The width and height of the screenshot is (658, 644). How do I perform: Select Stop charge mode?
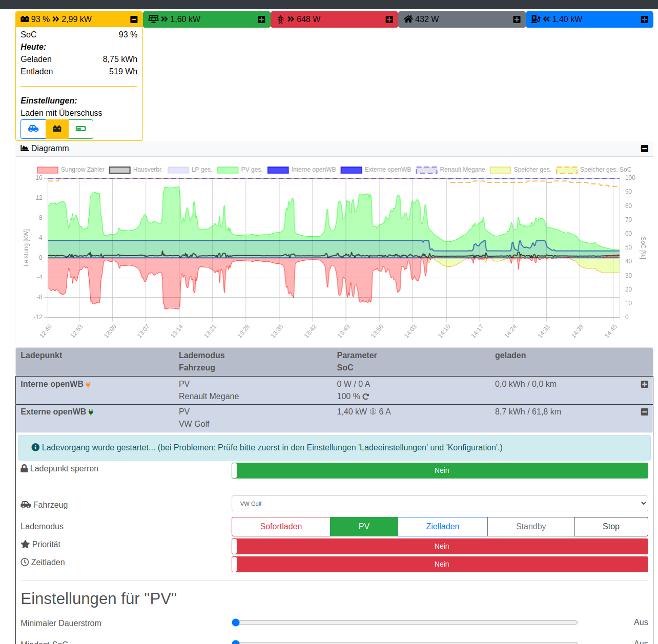tap(611, 527)
